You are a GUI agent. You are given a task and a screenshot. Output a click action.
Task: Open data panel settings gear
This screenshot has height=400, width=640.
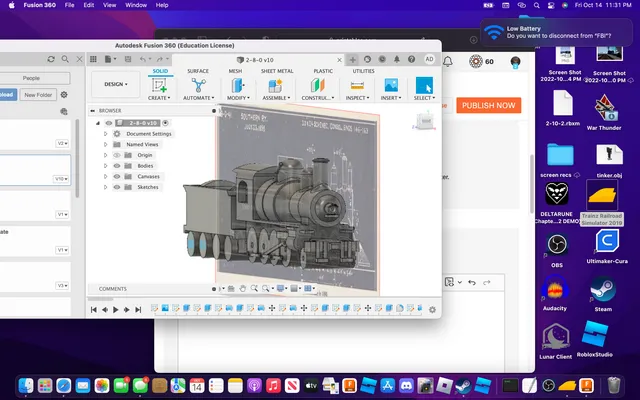click(64, 95)
